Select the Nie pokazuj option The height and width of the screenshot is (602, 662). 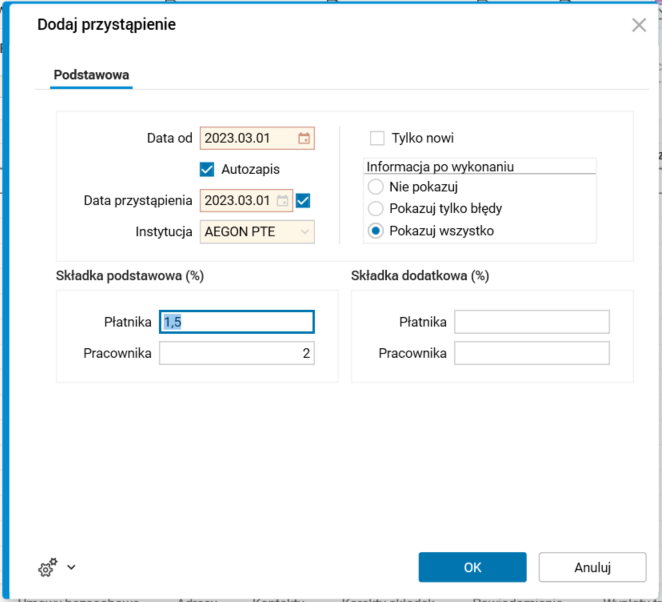tap(375, 187)
